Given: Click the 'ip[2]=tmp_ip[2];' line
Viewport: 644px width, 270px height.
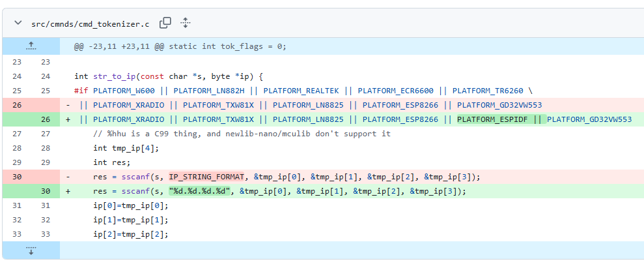Looking at the screenshot, I should pyautogui.click(x=131, y=235).
